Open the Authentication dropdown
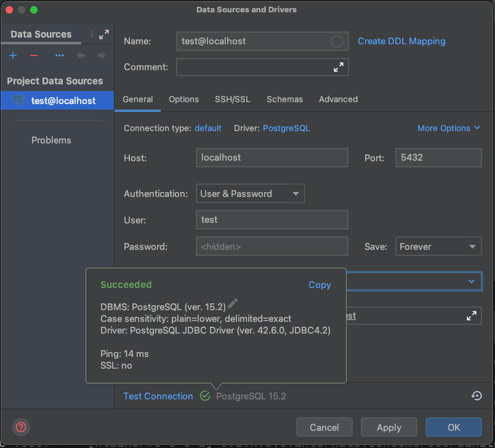Viewport: 495px width, 448px height. [250, 194]
